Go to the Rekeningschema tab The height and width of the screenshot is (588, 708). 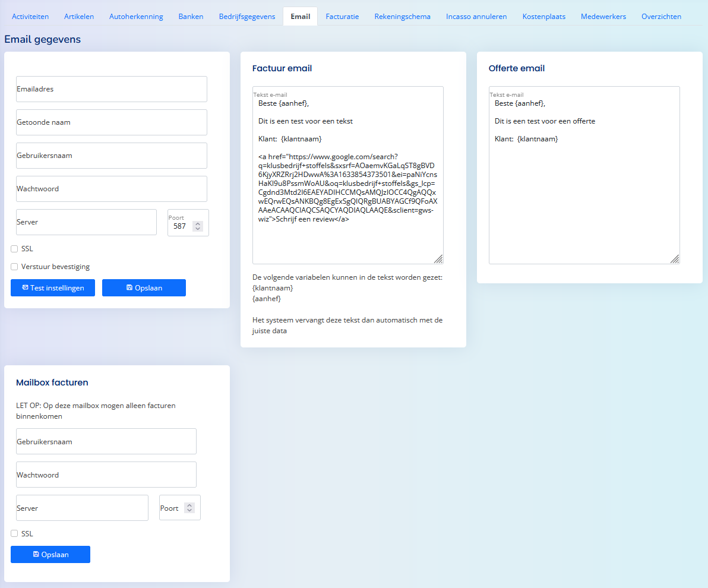402,17
